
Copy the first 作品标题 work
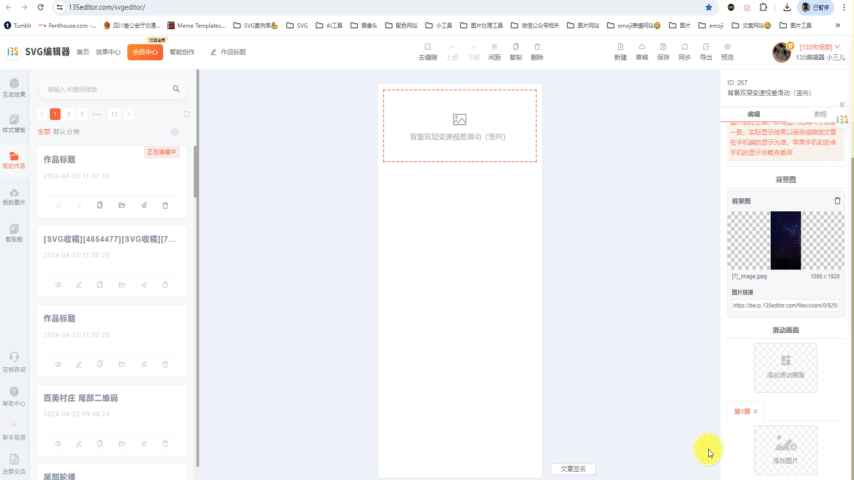100,205
